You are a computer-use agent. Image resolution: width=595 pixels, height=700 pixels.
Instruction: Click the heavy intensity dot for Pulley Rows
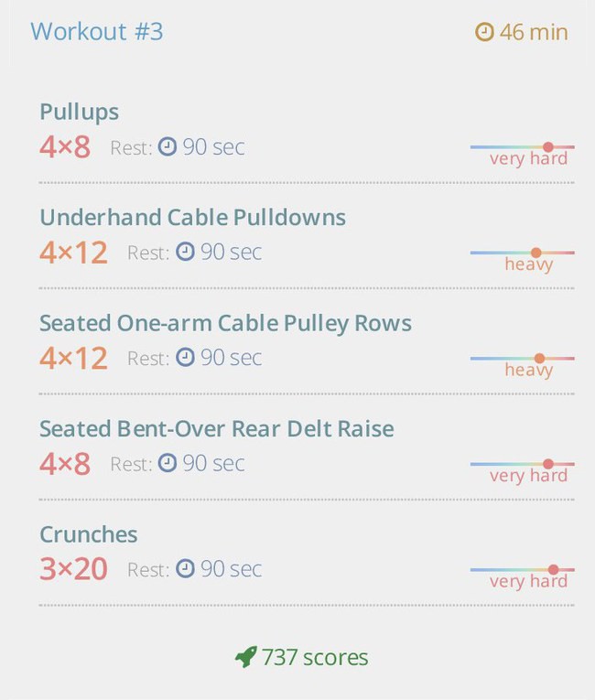click(539, 358)
